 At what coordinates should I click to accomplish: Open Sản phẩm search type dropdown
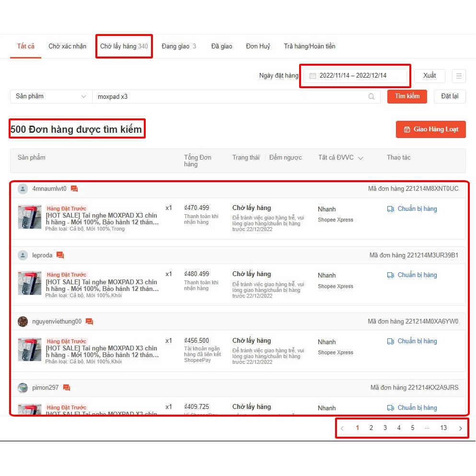tap(51, 96)
